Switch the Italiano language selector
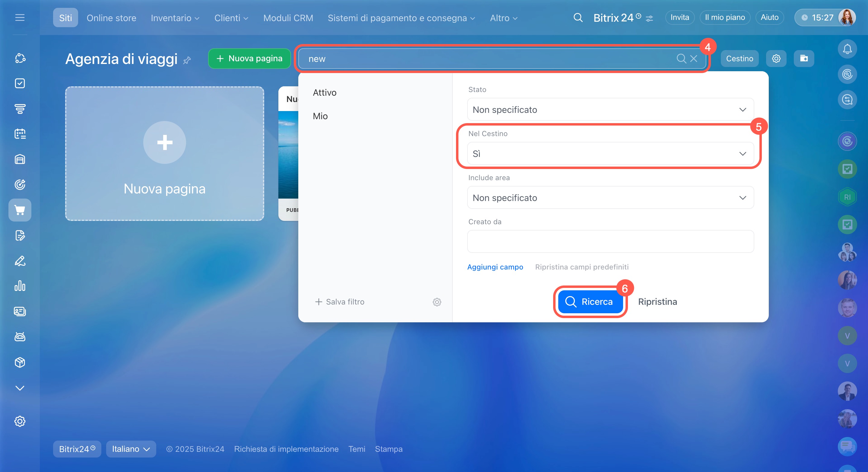This screenshot has width=868, height=472. pos(131,449)
